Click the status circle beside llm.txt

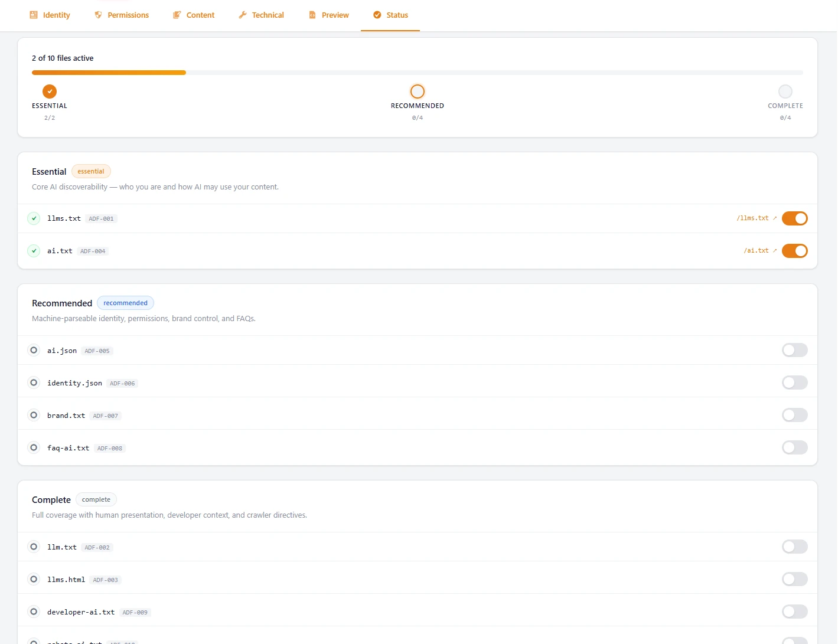pyautogui.click(x=34, y=547)
